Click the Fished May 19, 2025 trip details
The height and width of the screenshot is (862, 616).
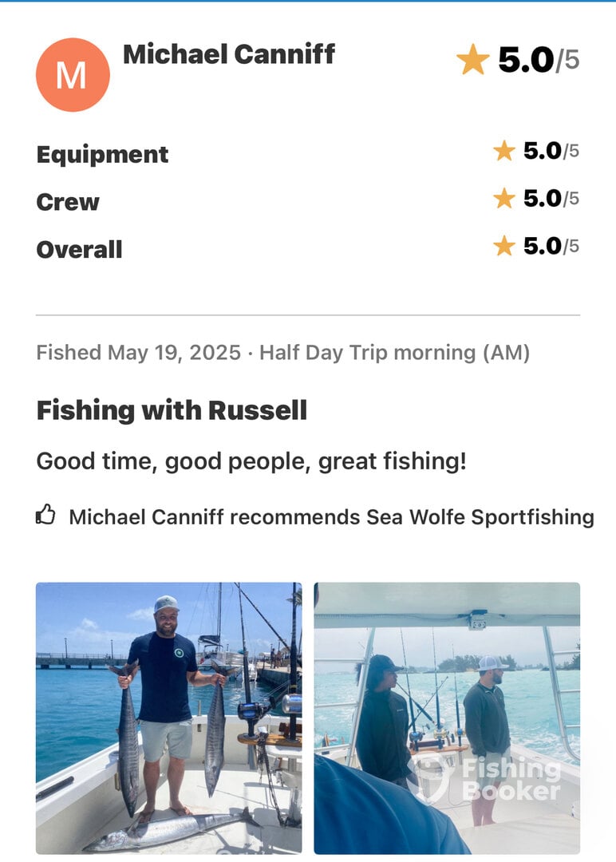pos(283,353)
